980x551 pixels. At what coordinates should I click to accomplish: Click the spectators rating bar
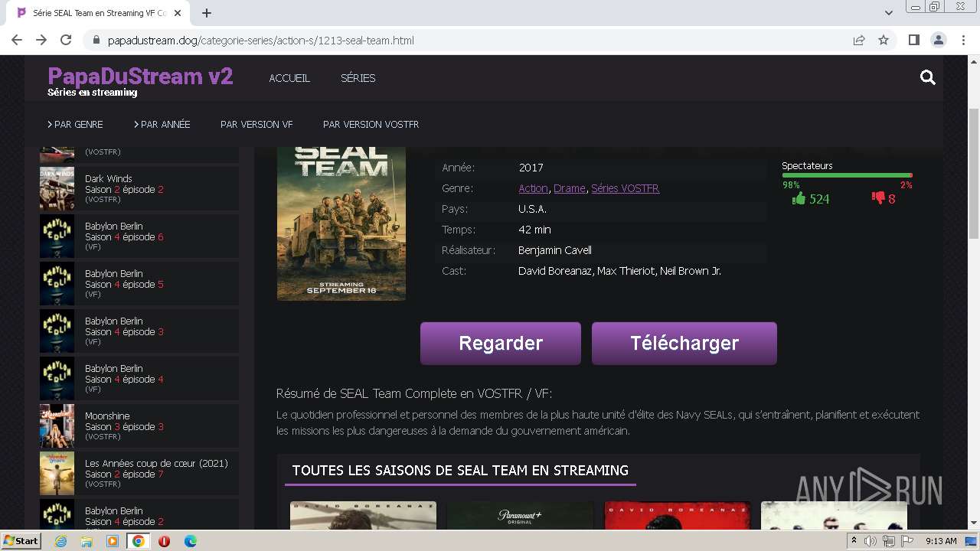847,175
